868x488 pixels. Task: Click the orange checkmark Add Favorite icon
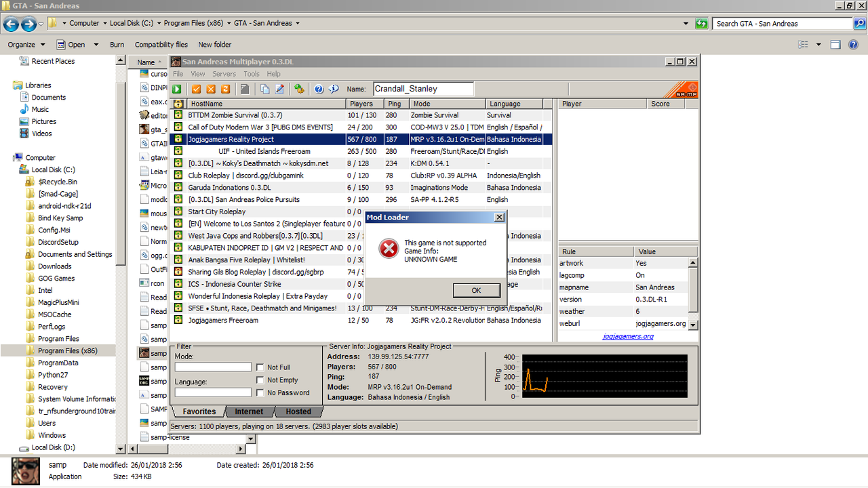pos(197,89)
